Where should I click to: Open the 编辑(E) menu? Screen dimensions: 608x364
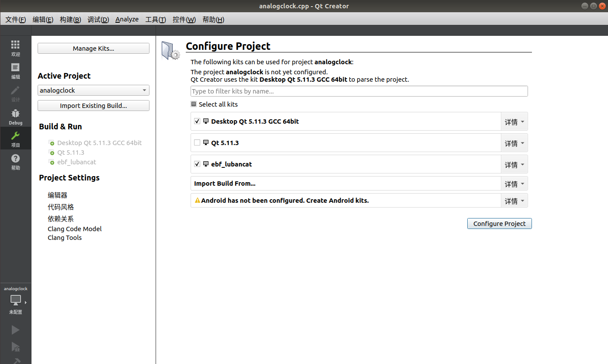coord(43,20)
